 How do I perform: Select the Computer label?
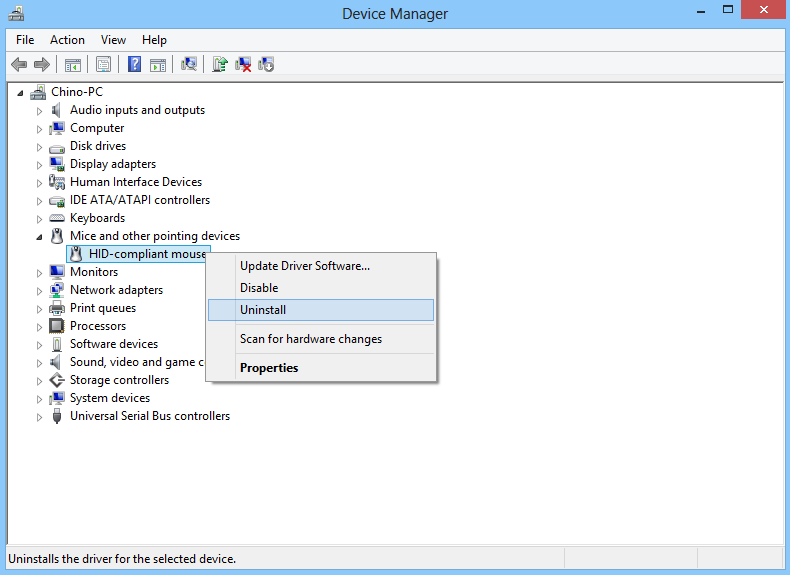coord(97,128)
